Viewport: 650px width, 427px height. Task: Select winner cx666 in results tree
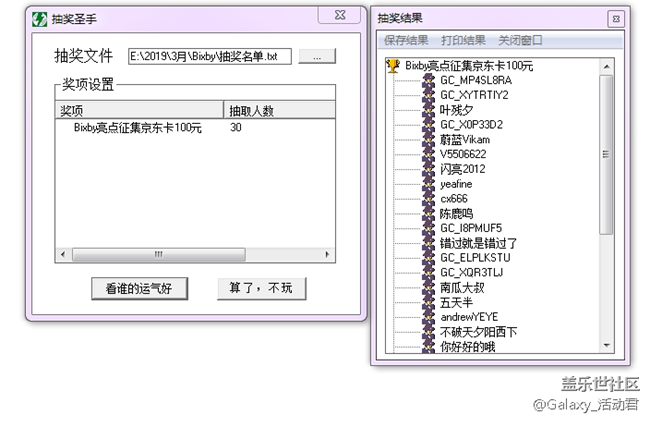[x=454, y=199]
